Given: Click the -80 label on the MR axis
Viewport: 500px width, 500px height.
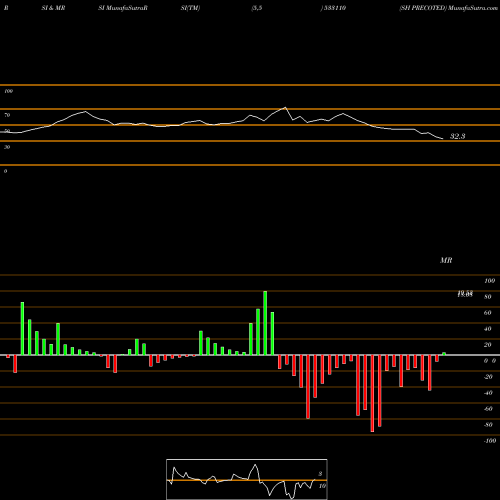Looking at the screenshot, I should 488,425.
